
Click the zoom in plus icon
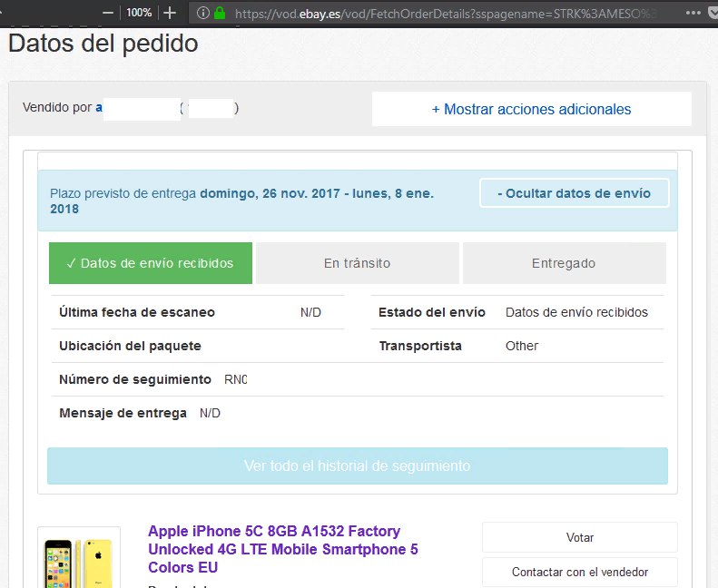pyautogui.click(x=170, y=14)
